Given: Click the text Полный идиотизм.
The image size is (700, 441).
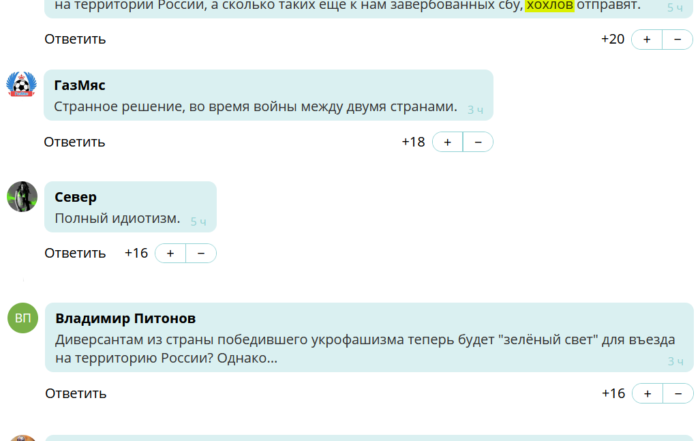Looking at the screenshot, I should pos(117,218).
